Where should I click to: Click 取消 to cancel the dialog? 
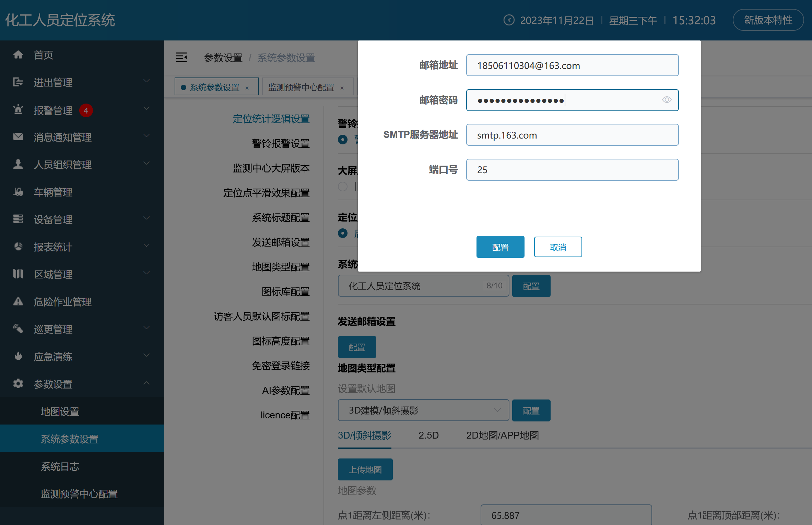(558, 247)
